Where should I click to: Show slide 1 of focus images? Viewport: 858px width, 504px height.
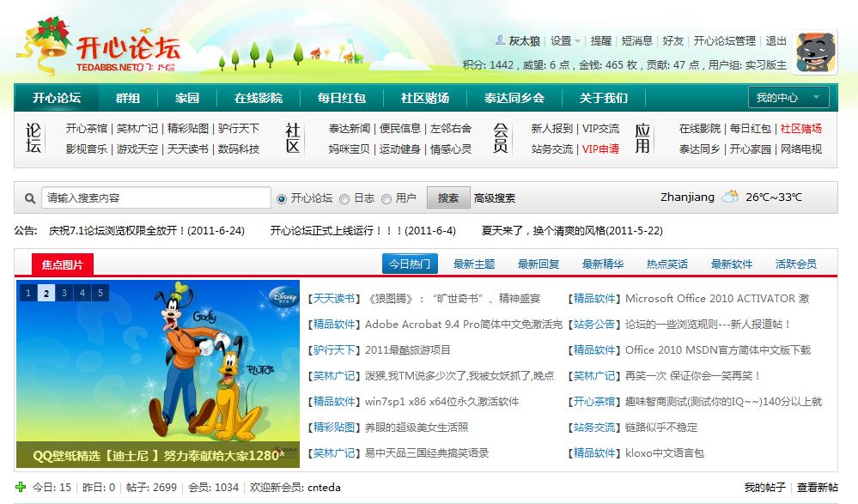[x=28, y=293]
